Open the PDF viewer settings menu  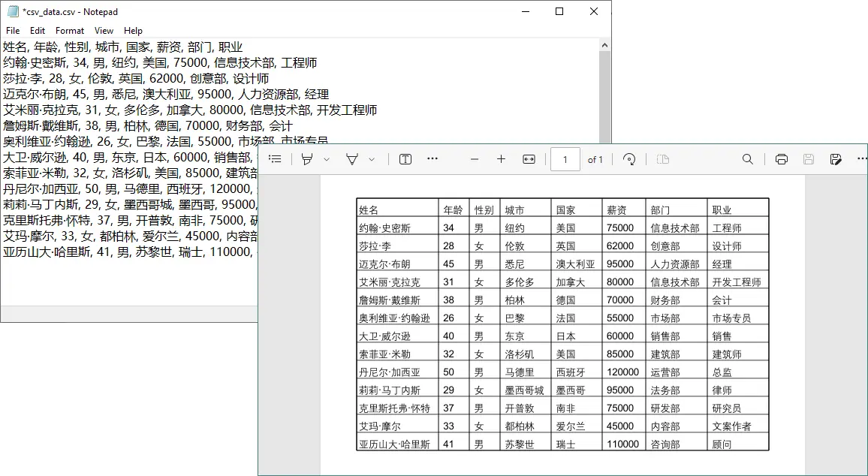[861, 158]
